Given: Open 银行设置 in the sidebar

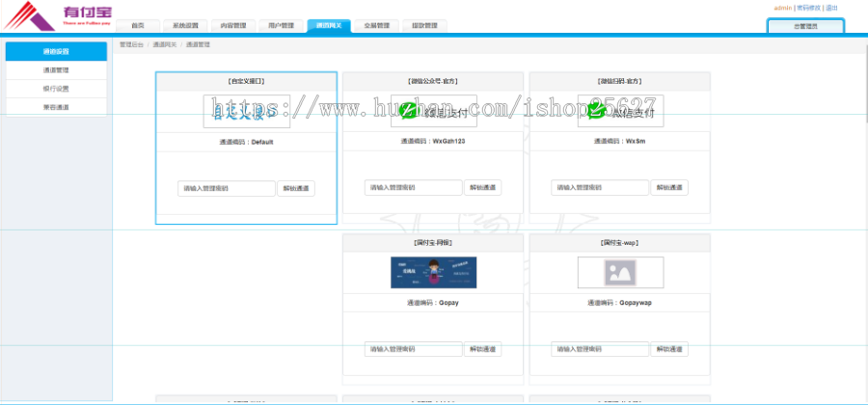Looking at the screenshot, I should coord(56,89).
